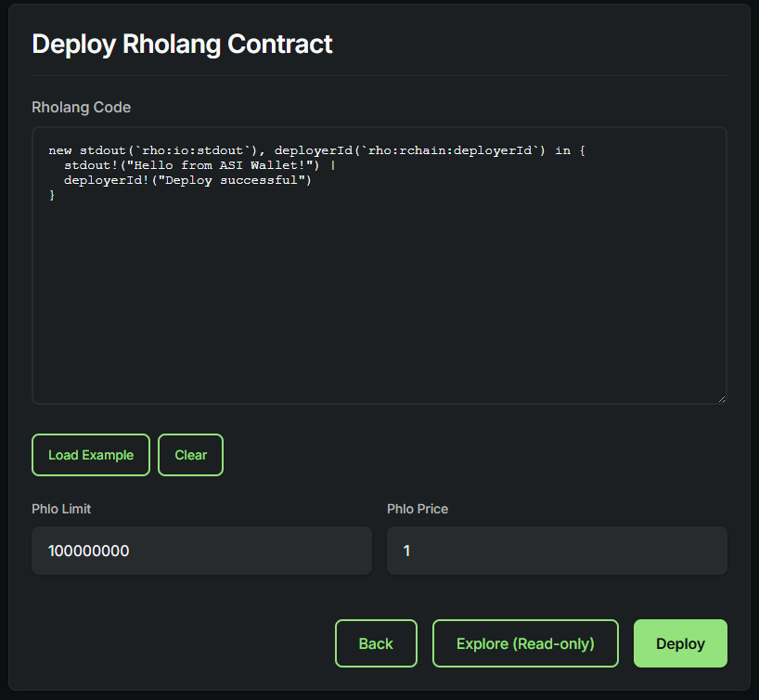This screenshot has width=759, height=700.
Task: Click the resize grip at the code editor corner
Action: [x=722, y=397]
